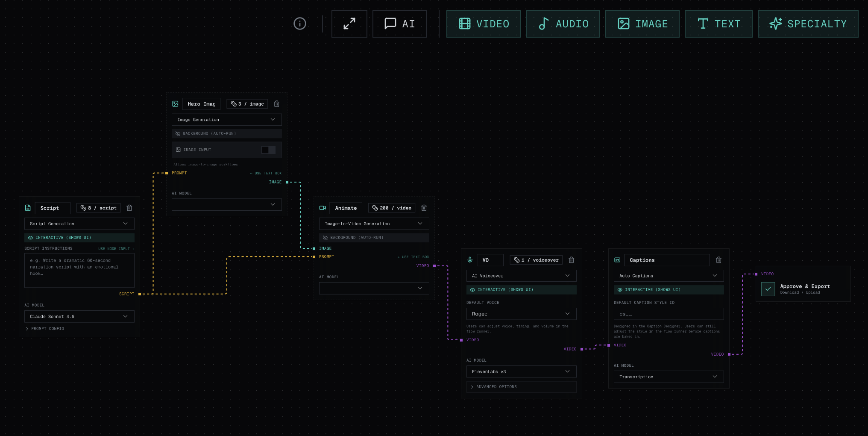The image size is (868, 436).
Task: Delete the Hero Image node
Action: click(277, 104)
